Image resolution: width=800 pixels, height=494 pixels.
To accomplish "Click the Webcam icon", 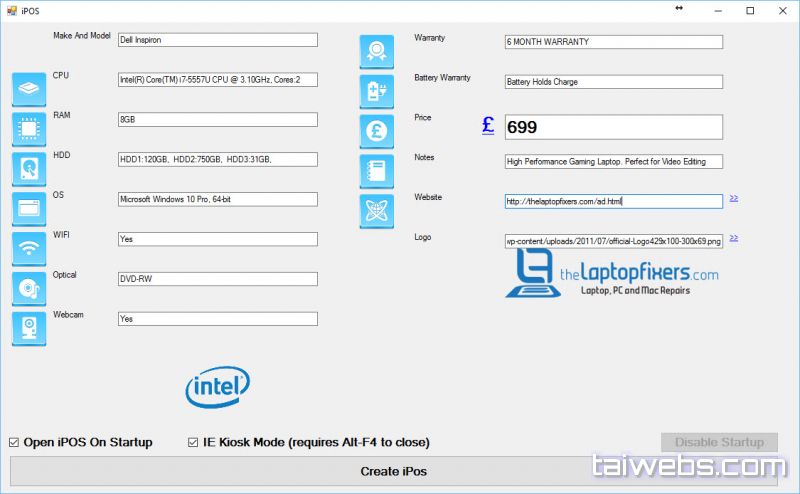I will coord(29,328).
